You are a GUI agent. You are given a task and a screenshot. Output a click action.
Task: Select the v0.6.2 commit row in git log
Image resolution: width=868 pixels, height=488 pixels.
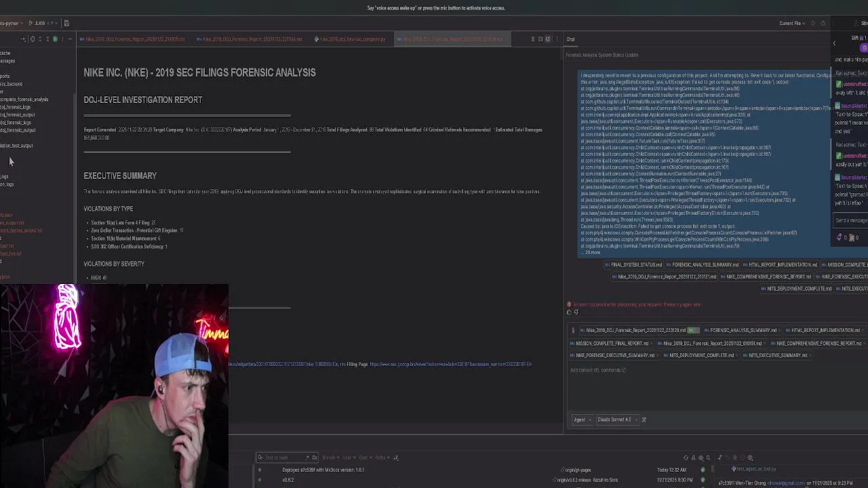tap(288, 480)
